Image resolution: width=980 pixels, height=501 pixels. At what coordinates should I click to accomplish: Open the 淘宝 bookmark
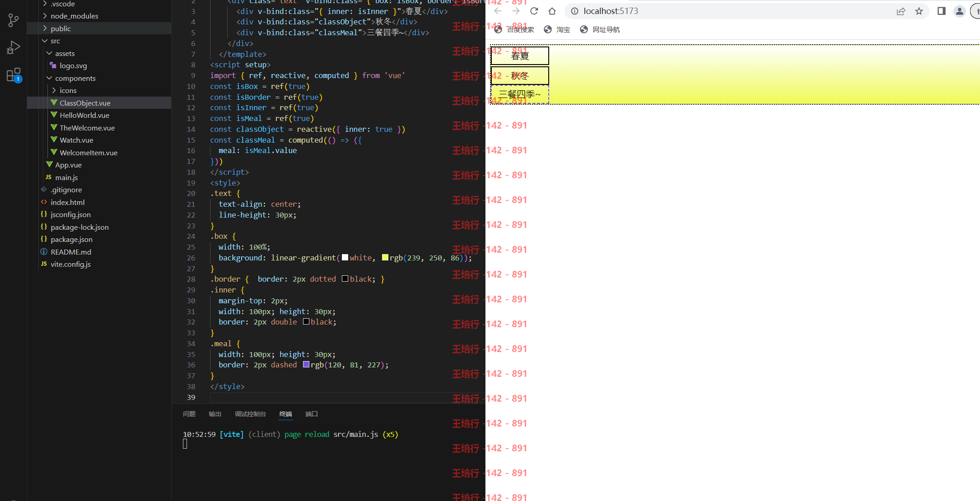[x=557, y=30]
